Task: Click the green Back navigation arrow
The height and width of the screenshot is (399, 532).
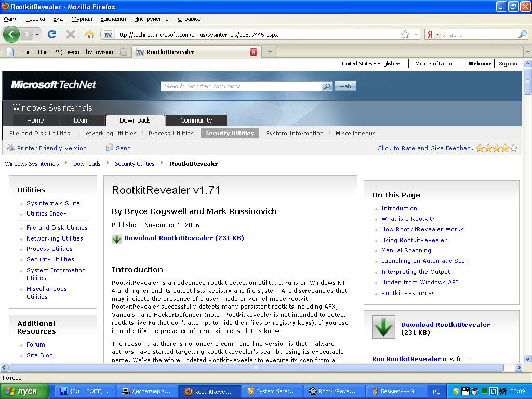Action: point(11,34)
